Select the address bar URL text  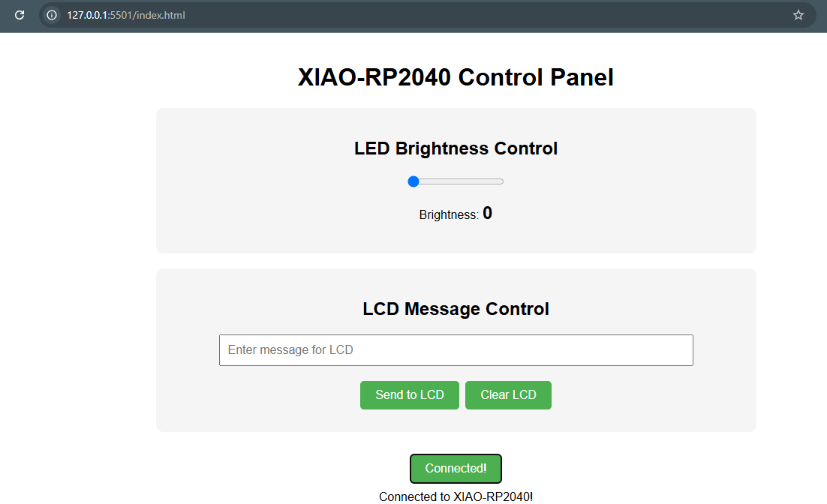126,15
